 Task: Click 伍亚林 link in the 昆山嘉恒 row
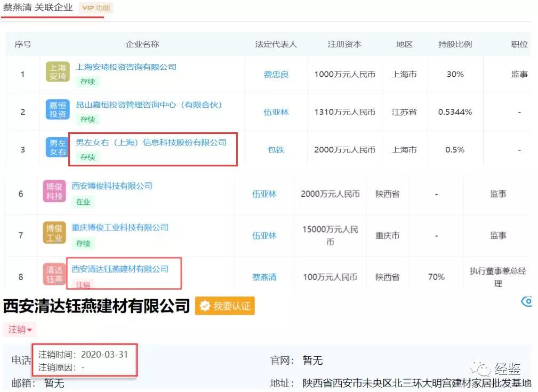275,112
